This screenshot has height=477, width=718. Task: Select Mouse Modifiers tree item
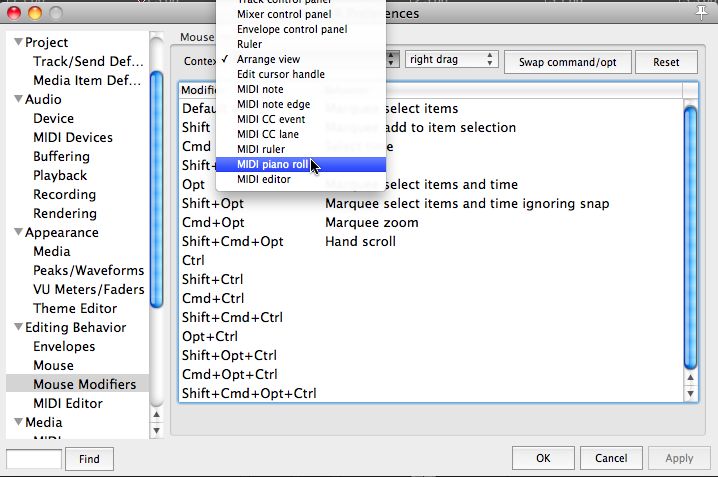[77, 384]
